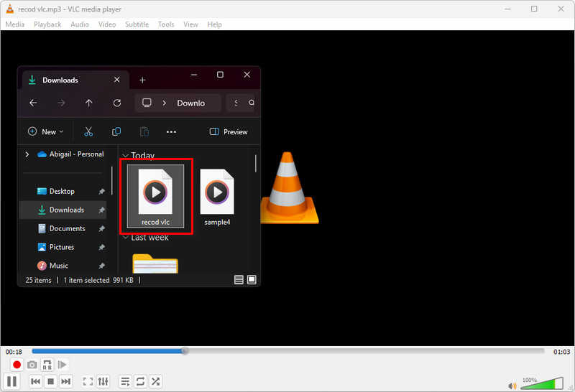Refresh the Downloads folder
This screenshot has width=575, height=392.
point(117,103)
